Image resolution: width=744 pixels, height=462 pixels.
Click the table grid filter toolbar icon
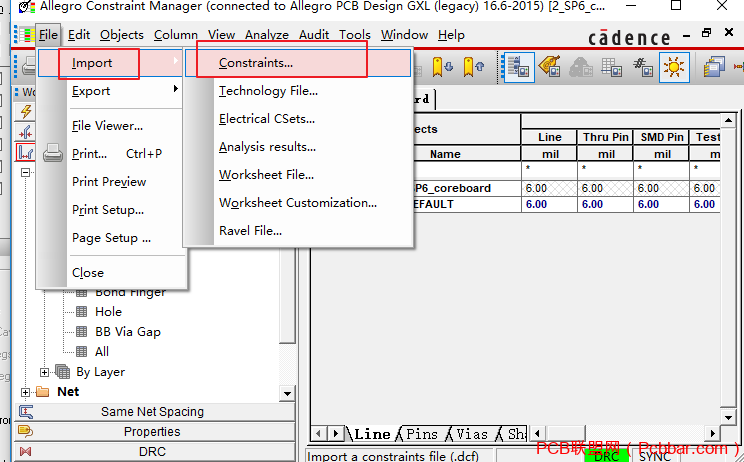click(612, 67)
